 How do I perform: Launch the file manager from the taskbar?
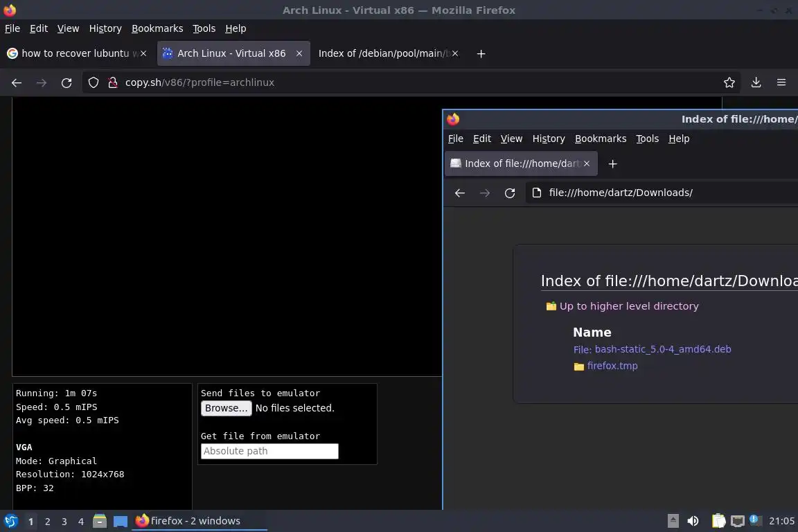(100, 521)
